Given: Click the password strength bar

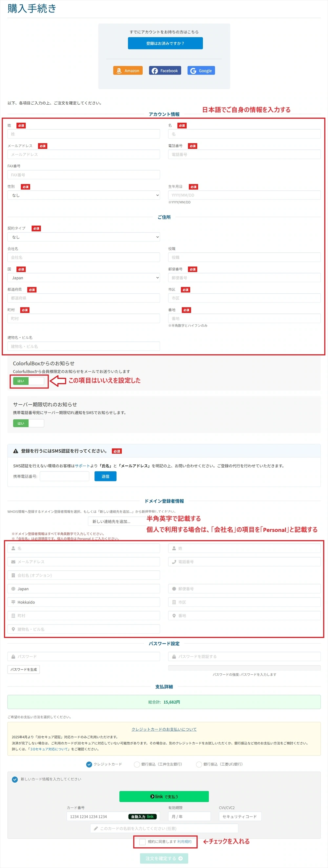Looking at the screenshot, I should [244, 668].
